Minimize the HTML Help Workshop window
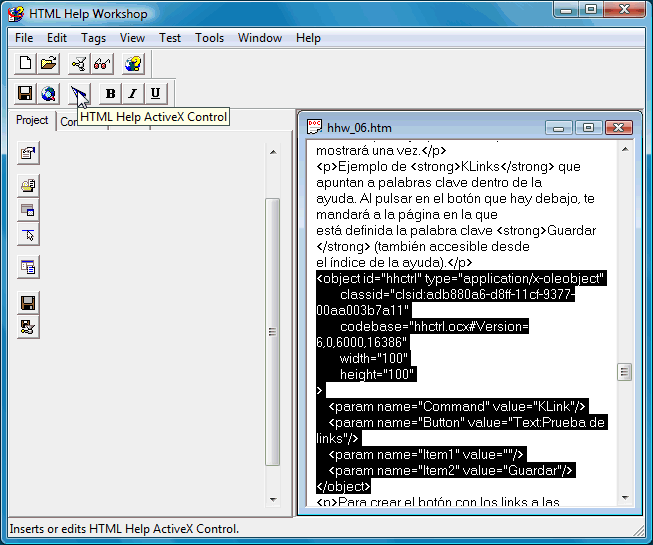Image resolution: width=653 pixels, height=545 pixels. click(566, 9)
